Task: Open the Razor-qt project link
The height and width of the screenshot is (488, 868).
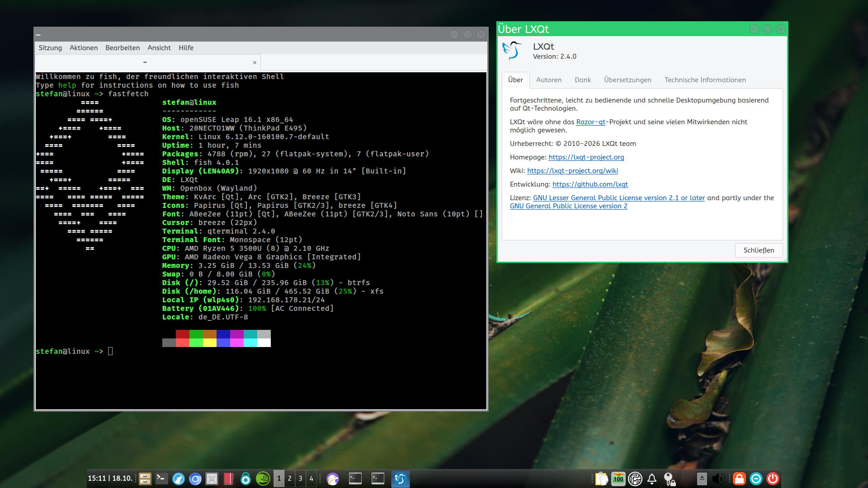Action: pyautogui.click(x=590, y=122)
